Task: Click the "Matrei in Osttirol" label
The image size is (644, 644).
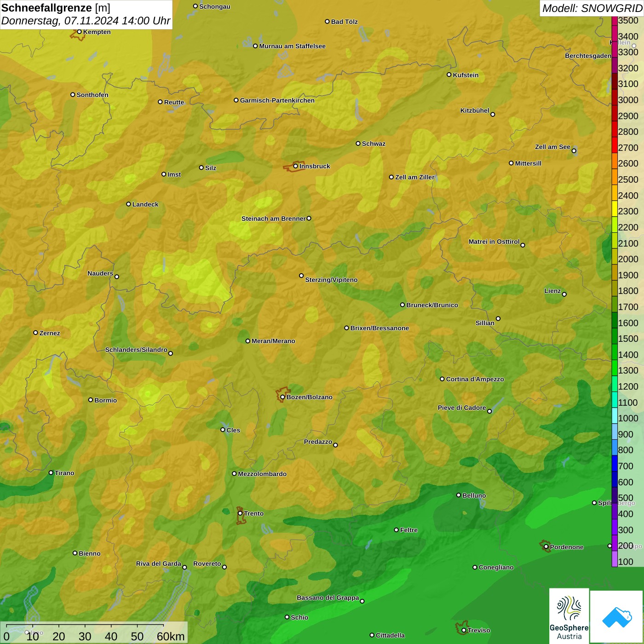Action: [x=494, y=241]
